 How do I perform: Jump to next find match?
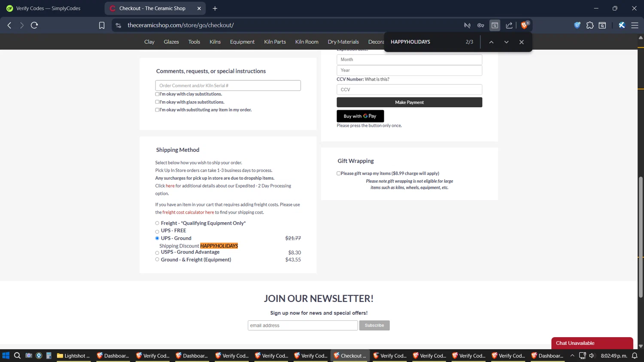coord(506,42)
